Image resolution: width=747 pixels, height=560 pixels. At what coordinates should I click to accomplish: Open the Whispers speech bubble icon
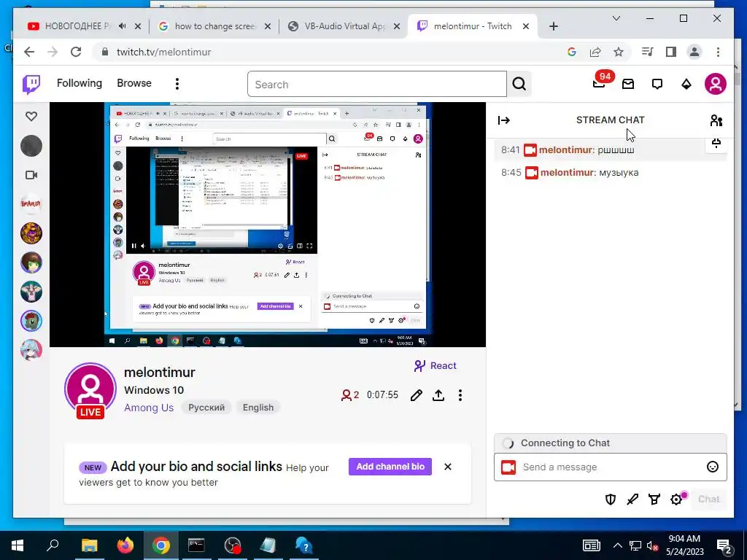[x=657, y=85]
